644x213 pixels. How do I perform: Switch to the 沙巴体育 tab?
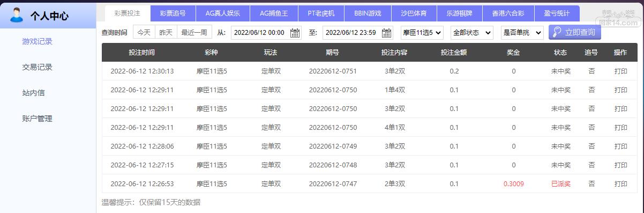coord(414,13)
